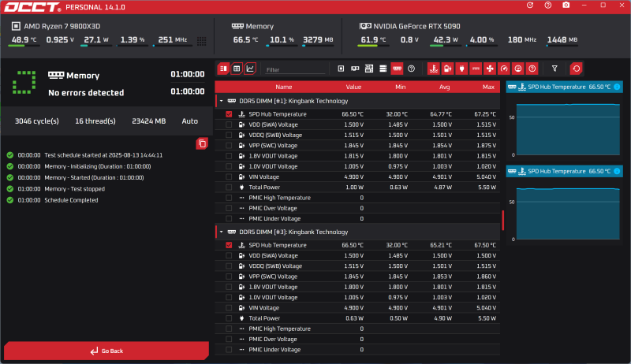
Task: Collapse DDR5 DIMM [#3] Kingbank Technology group
Action: point(221,232)
